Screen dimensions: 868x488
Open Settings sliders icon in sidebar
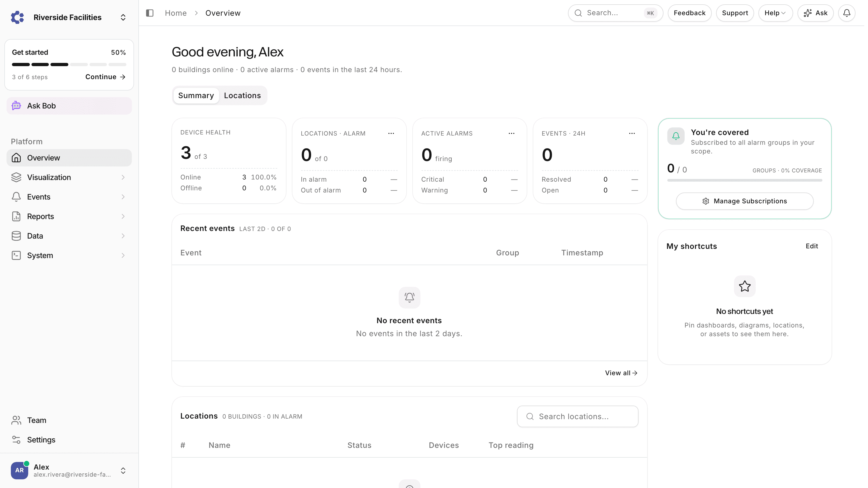click(16, 439)
